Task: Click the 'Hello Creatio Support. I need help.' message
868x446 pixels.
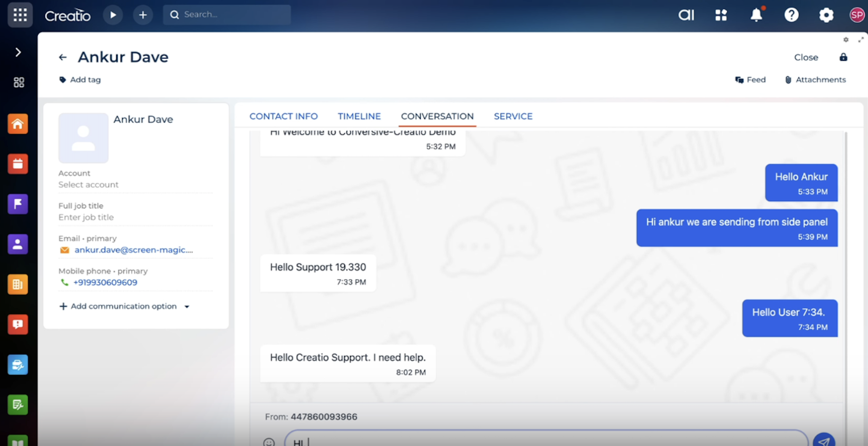Action: (x=348, y=363)
